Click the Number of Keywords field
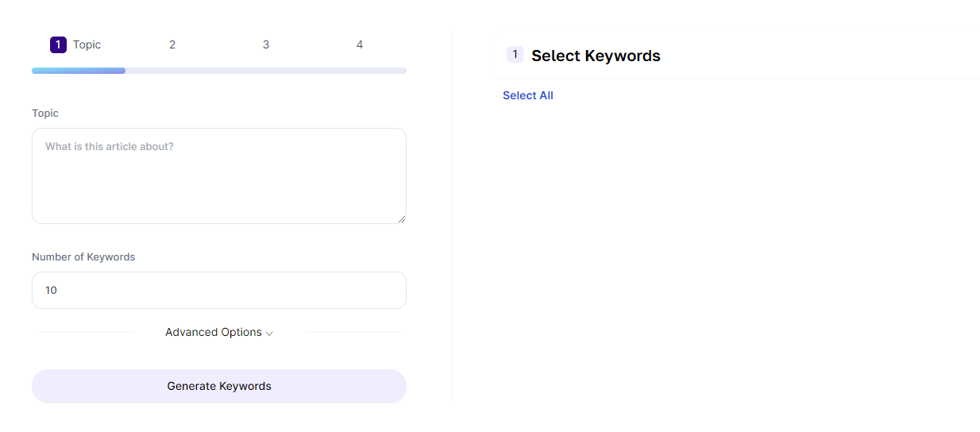 pyautogui.click(x=219, y=290)
